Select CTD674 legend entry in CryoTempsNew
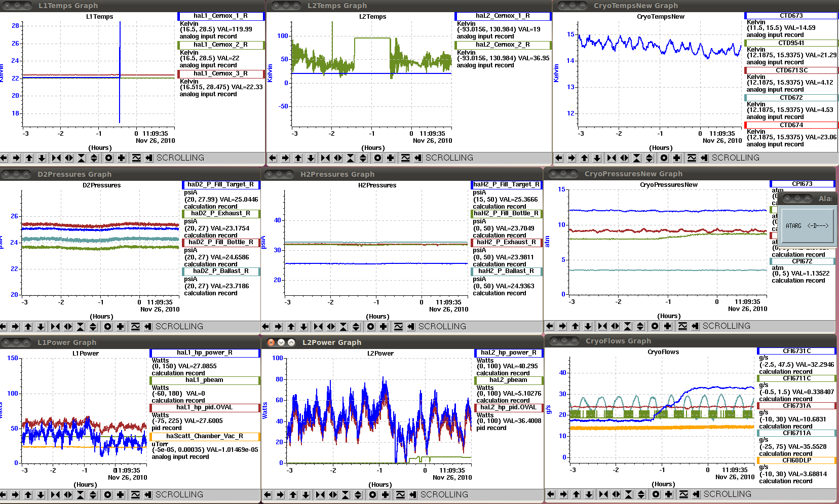Screen dimensions: 839x504 point(791,125)
